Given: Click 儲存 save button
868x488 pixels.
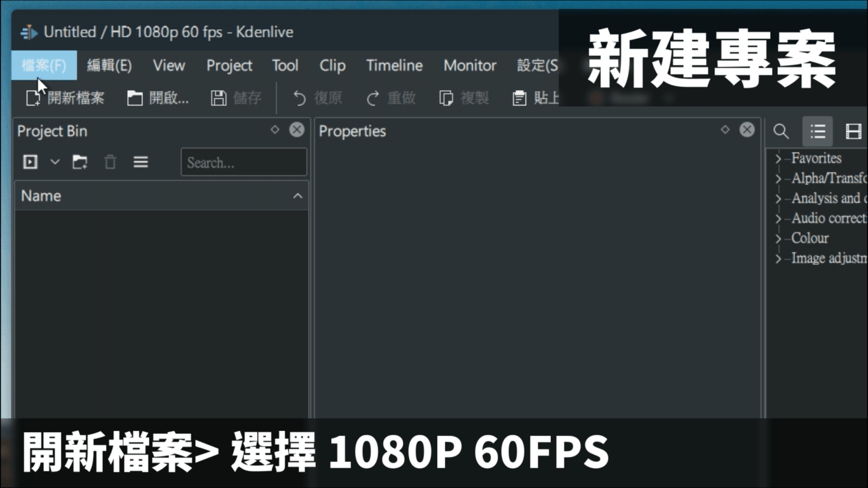Looking at the screenshot, I should (x=236, y=98).
